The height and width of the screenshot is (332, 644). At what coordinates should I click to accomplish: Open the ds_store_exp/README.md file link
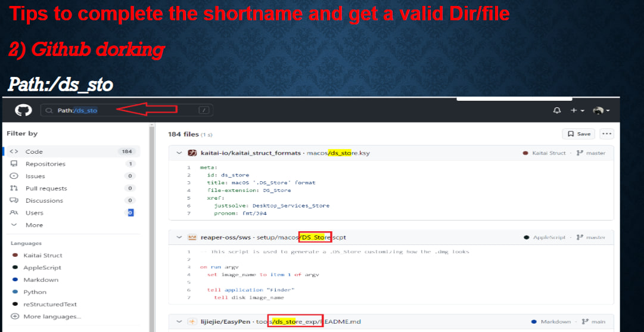(307, 322)
